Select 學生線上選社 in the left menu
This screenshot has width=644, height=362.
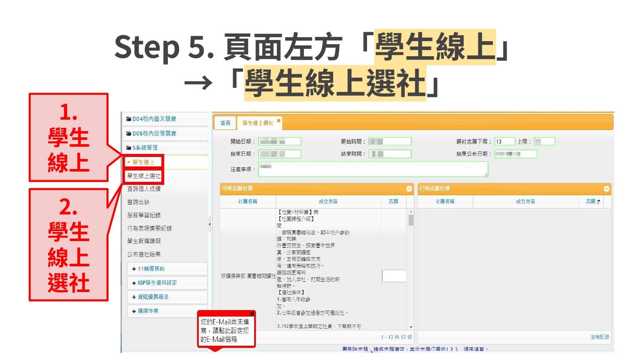144,176
